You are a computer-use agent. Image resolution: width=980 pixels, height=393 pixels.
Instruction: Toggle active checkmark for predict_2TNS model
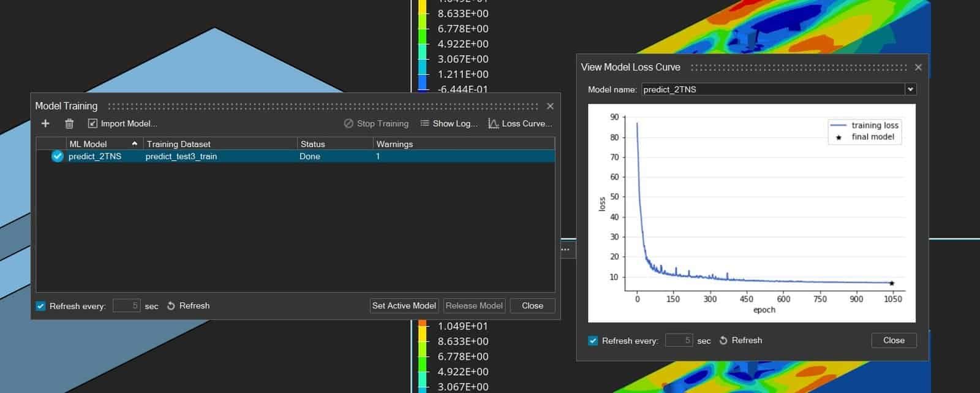tap(58, 156)
